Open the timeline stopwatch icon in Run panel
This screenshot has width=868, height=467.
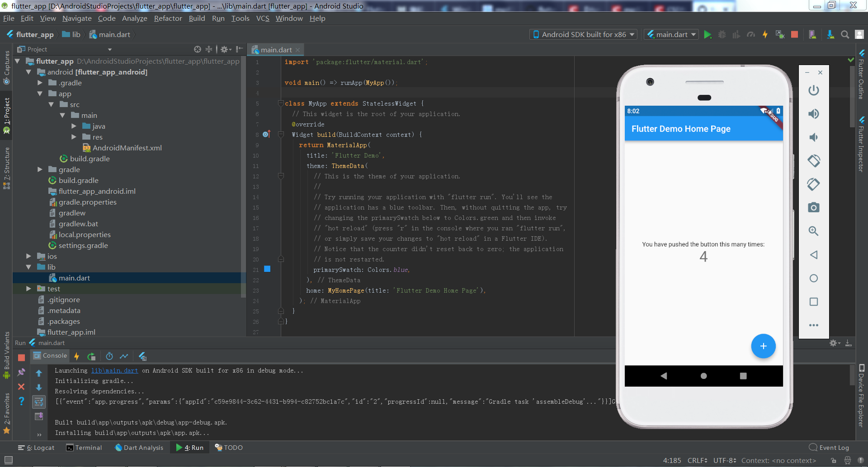[x=109, y=356]
